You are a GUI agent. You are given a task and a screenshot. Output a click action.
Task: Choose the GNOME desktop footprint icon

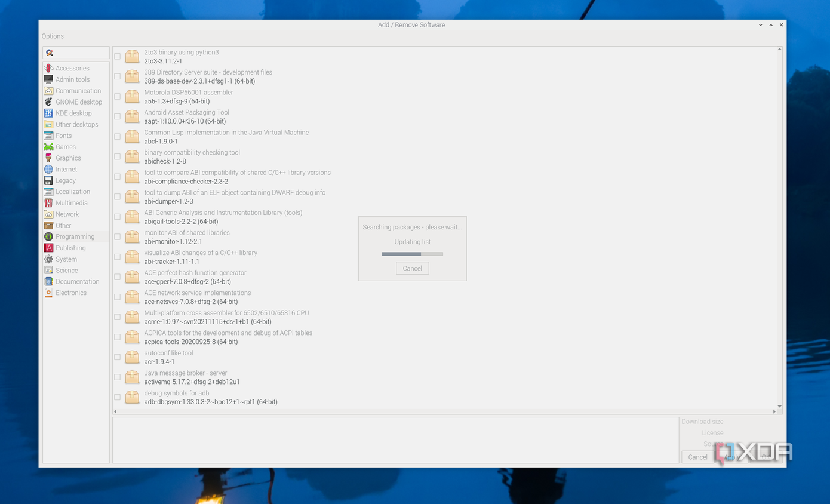tap(48, 102)
